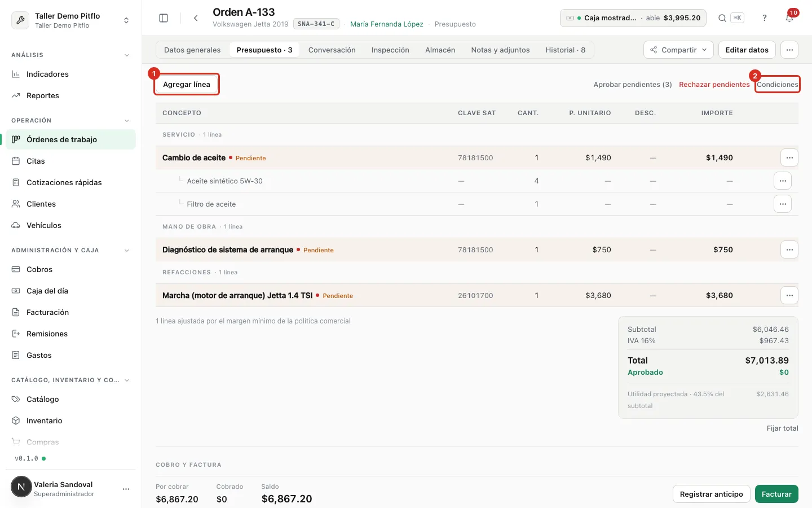Viewport: 812px width, 508px height.
Task: Open user menu dots beside Valeria Sandoval
Action: click(126, 489)
